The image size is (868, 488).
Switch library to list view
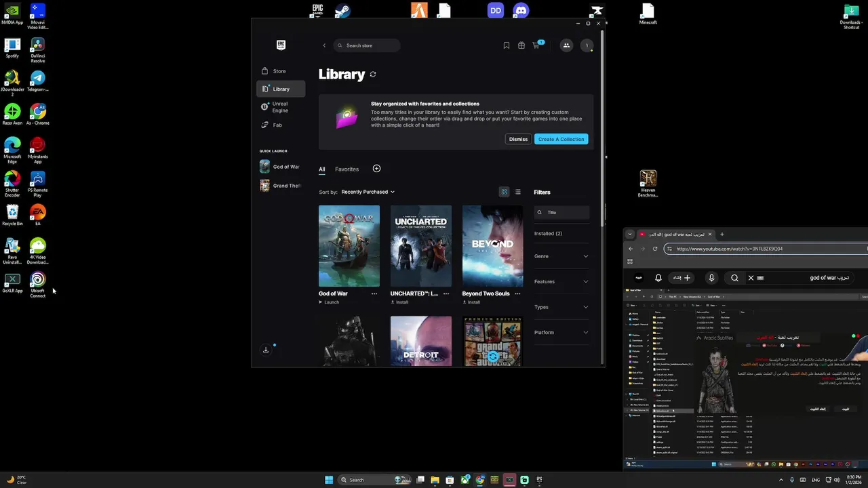click(517, 192)
